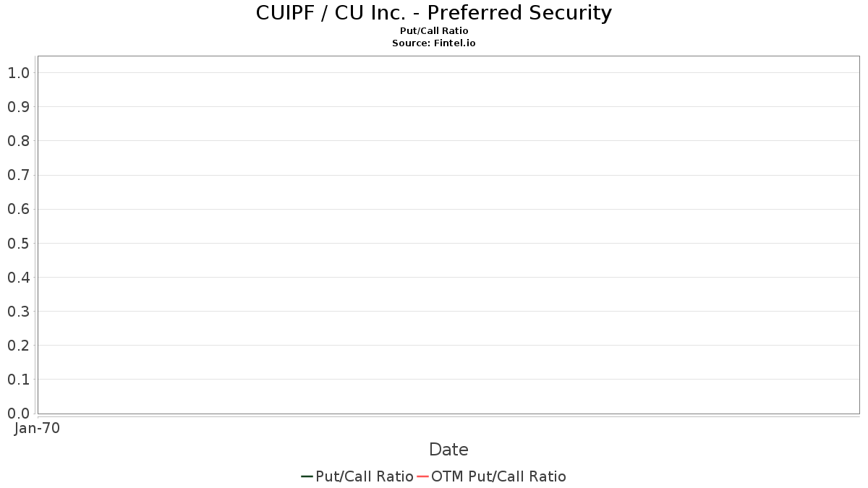Open the Source: Fintel.io text
This screenshot has width=868, height=488.
click(433, 43)
